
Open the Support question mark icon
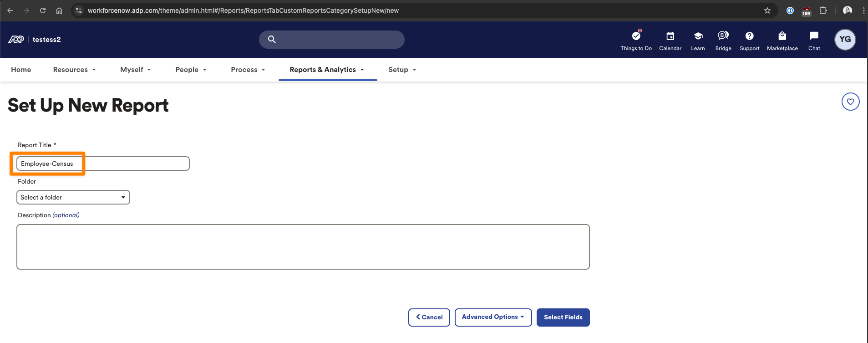tap(750, 36)
